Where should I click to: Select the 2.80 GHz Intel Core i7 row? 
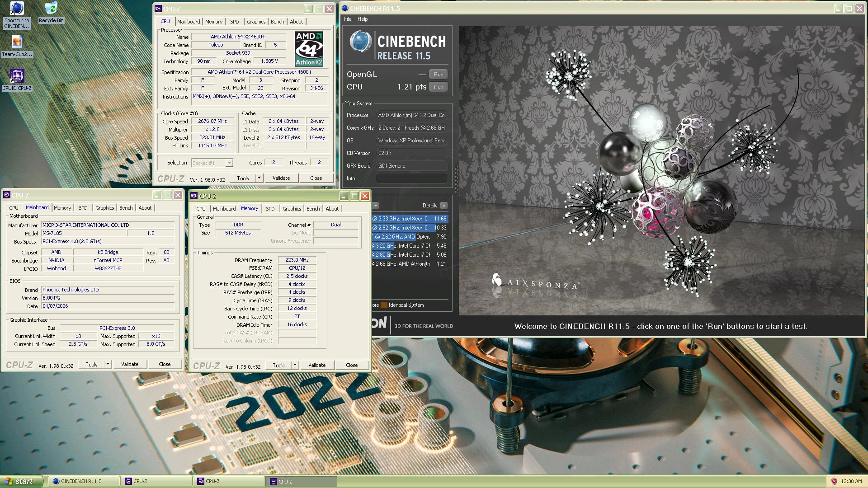(x=410, y=255)
